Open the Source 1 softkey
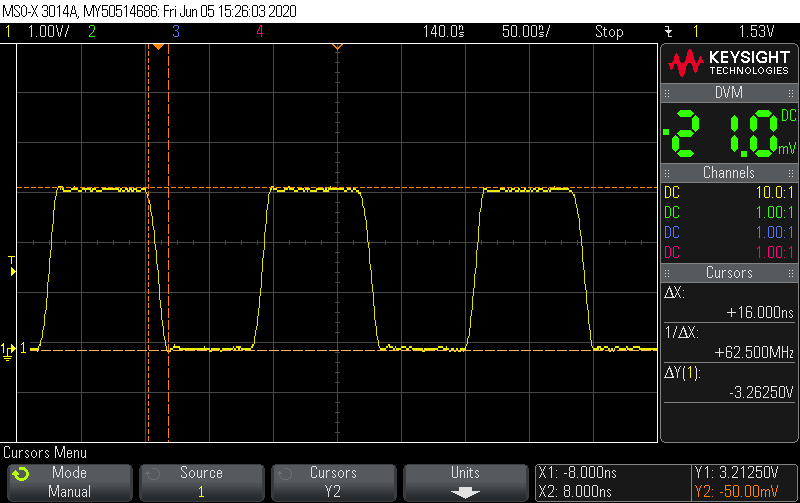This screenshot has width=800, height=503. click(202, 482)
